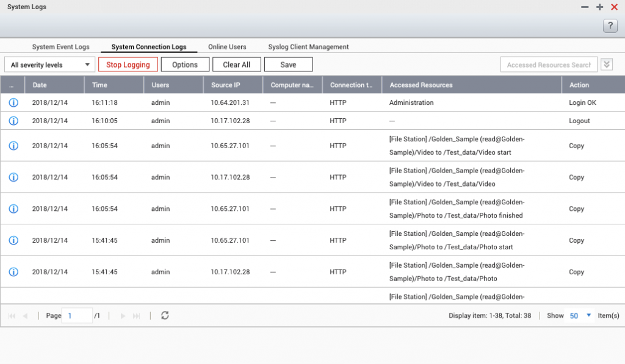
Task: Click the Accessed Resources Search field
Action: click(x=548, y=65)
